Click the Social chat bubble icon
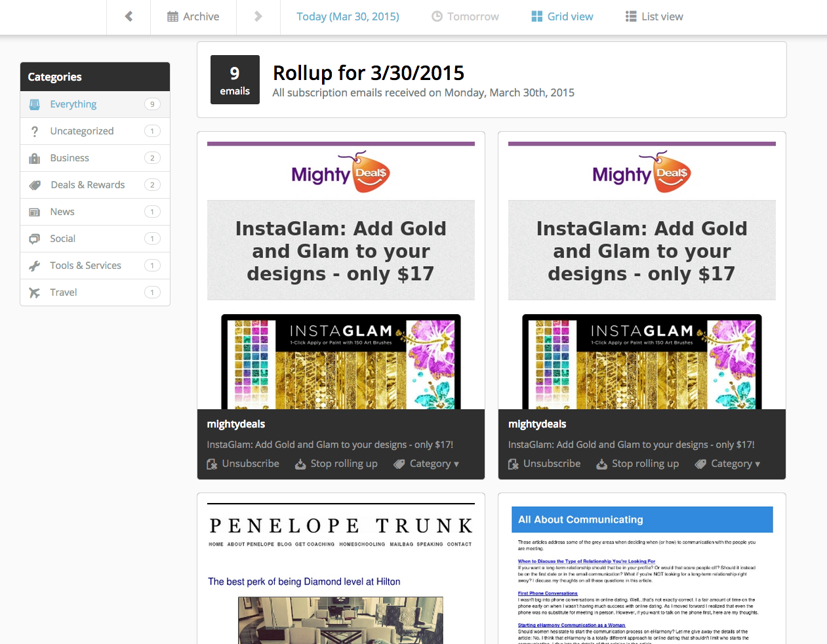This screenshot has height=644, width=827. 35,239
